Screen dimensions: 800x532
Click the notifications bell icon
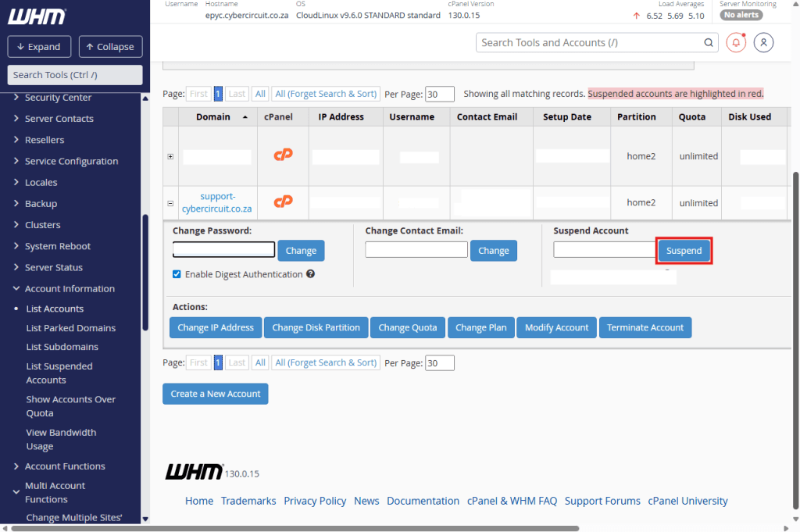(x=736, y=43)
